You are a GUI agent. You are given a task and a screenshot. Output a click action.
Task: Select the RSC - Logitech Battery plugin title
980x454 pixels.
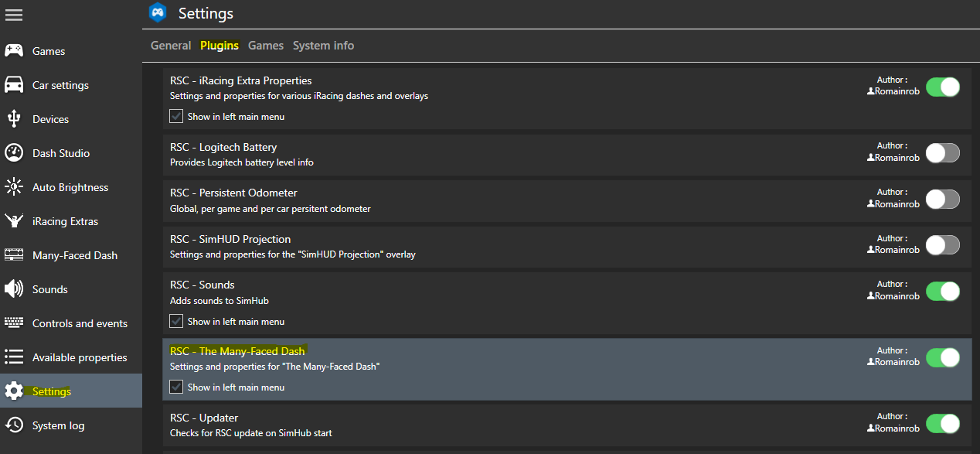223,147
